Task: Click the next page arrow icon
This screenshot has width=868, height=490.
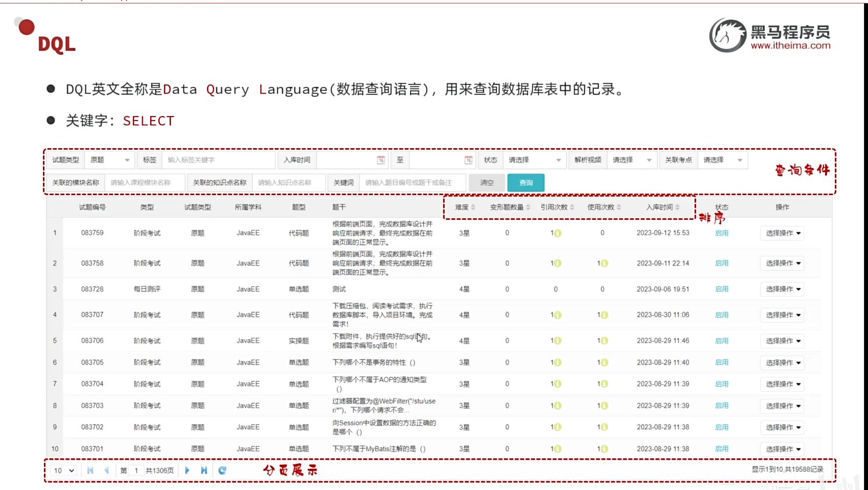Action: click(x=187, y=470)
